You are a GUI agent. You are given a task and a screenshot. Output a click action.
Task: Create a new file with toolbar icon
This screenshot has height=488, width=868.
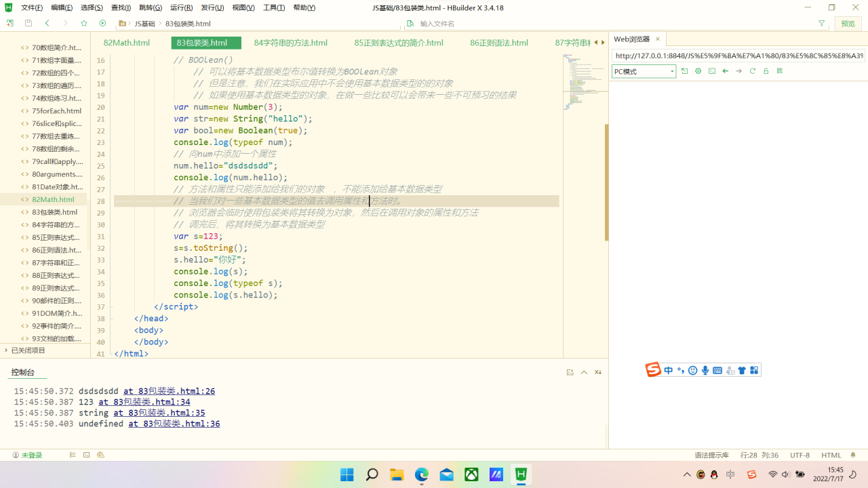[x=10, y=23]
